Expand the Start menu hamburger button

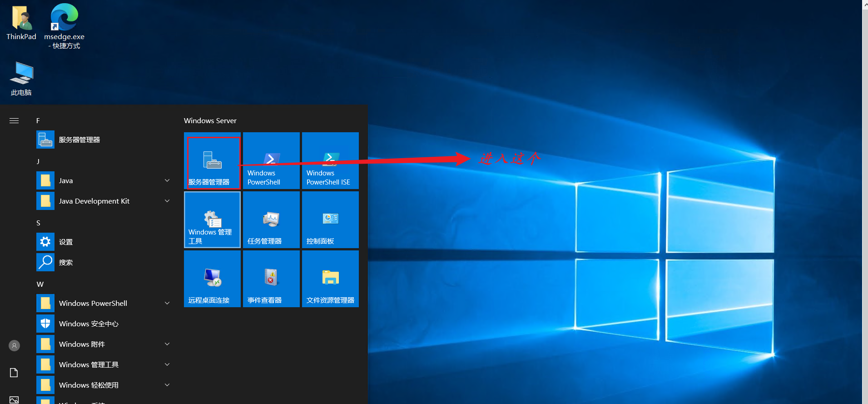14,120
